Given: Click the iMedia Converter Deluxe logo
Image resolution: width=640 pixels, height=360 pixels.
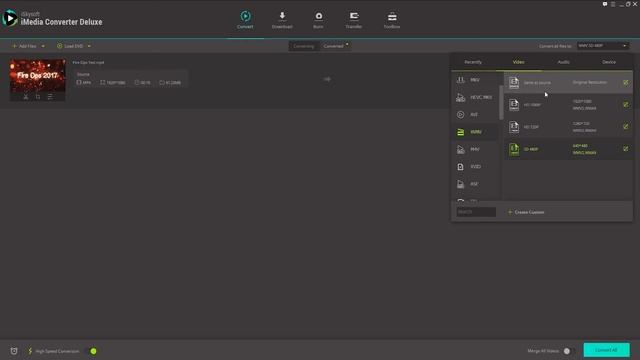Looking at the screenshot, I should coord(10,18).
